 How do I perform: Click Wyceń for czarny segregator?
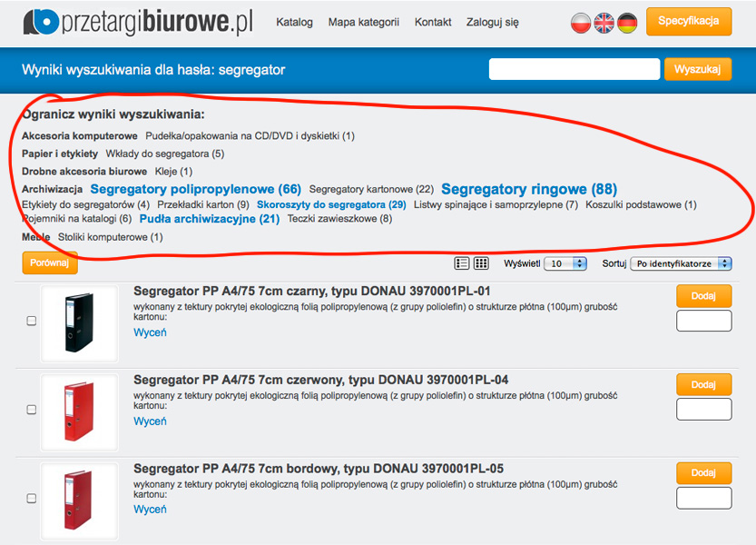coord(150,332)
